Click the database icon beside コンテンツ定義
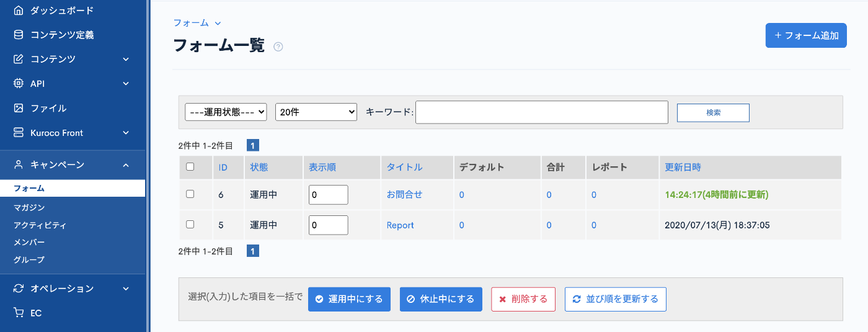The height and width of the screenshot is (332, 868). [19, 35]
